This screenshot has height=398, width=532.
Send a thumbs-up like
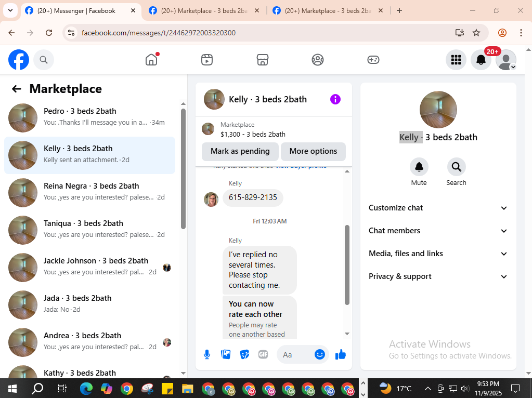(340, 354)
